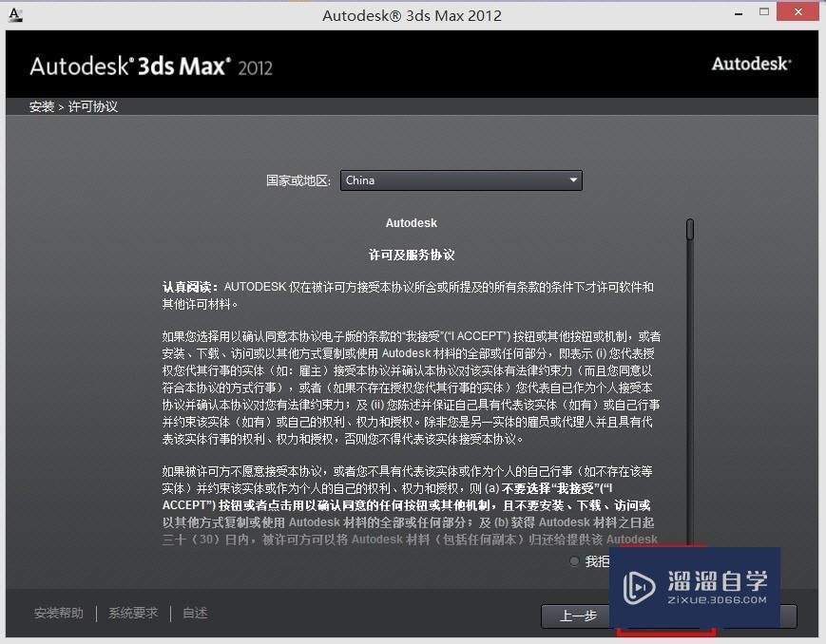Select the 我拒绝 radio button
Screen dimensions: 826x644
click(x=574, y=561)
